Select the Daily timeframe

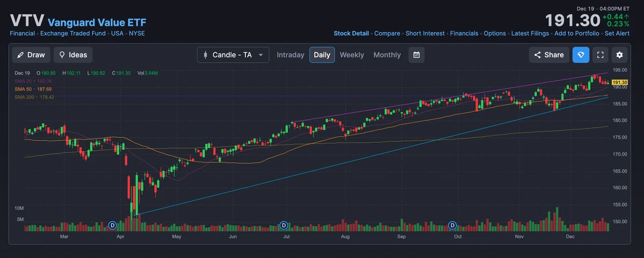tap(322, 55)
